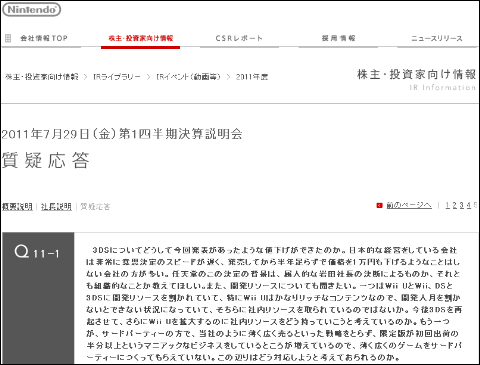Go to page 1 in pagination
Screen dimensions: 480x365
click(448, 205)
